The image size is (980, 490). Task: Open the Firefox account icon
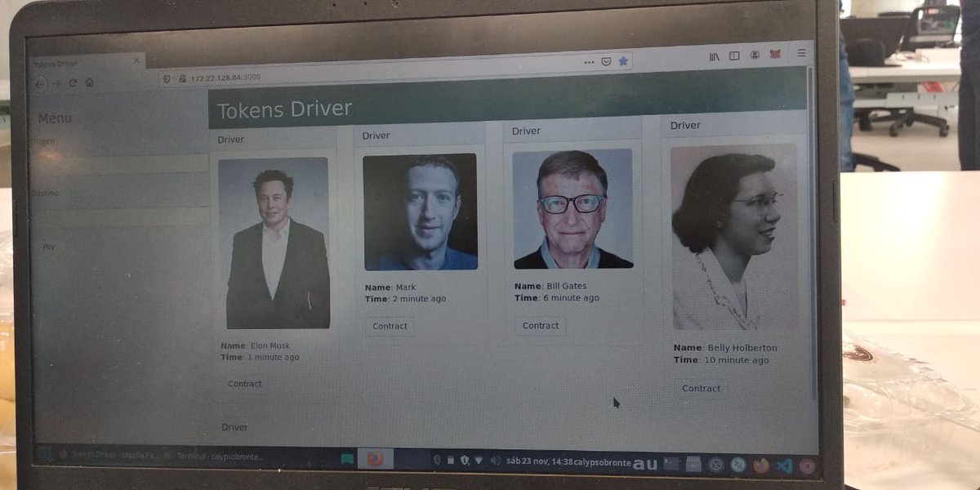755,55
